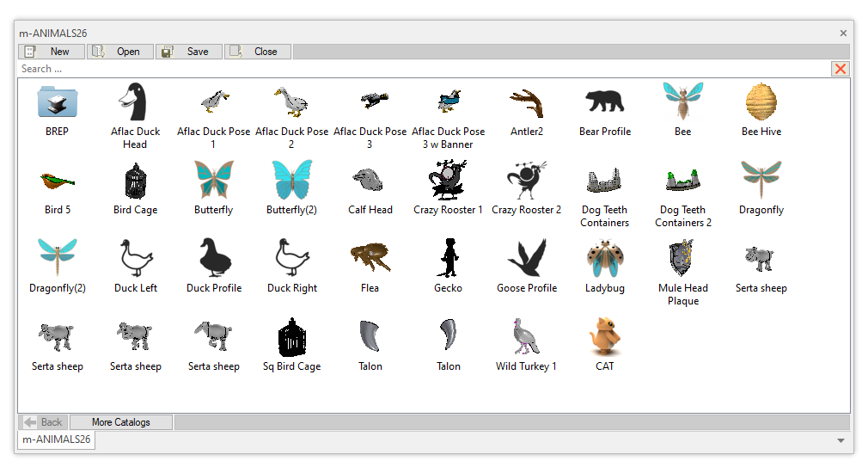The width and height of the screenshot is (868, 467).
Task: Select the Aflac Duck Head thumbnail
Action: pyautogui.click(x=135, y=102)
